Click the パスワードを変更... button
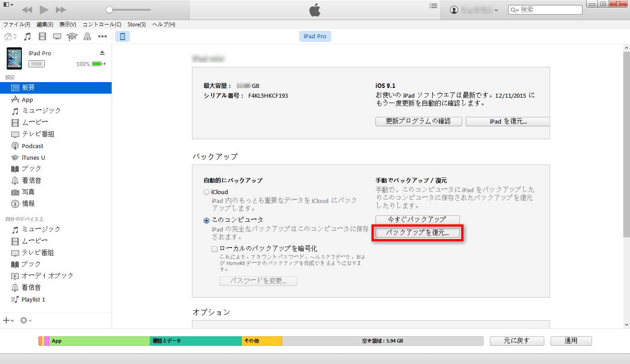Image resolution: width=630 pixels, height=364 pixels. click(258, 281)
